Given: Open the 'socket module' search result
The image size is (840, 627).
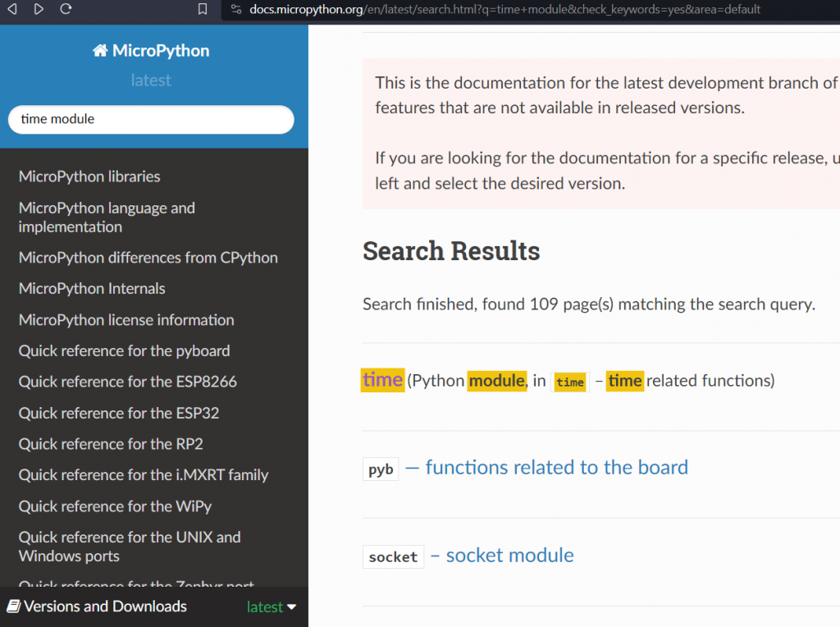Looking at the screenshot, I should coord(509,555).
